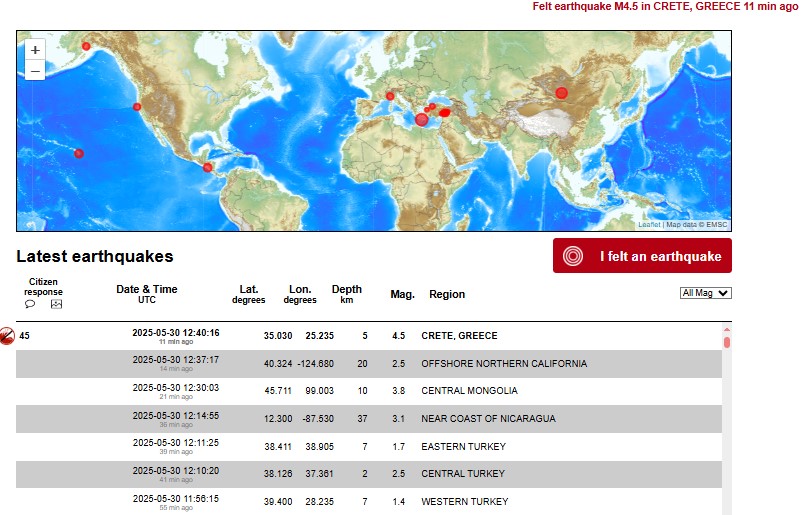Click the earthquake list scrollbar thumb
Screen dimensions: 805x515
click(x=727, y=343)
